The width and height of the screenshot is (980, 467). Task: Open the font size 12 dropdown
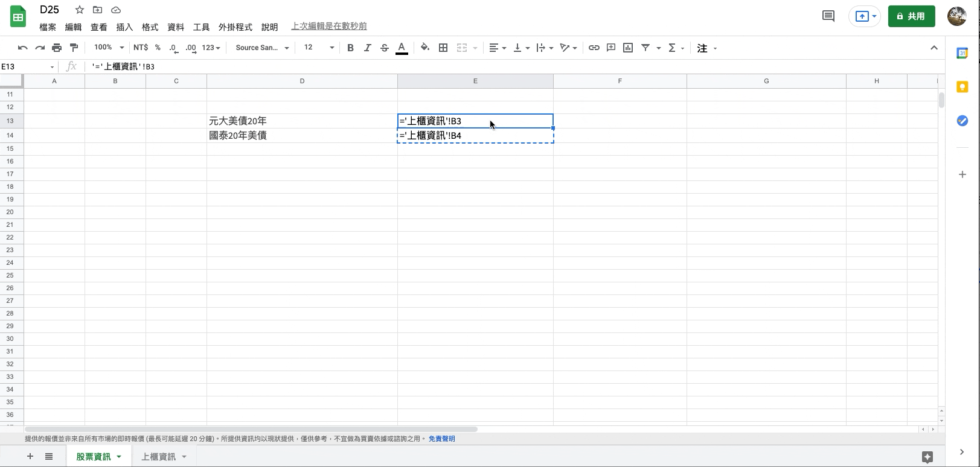(319, 48)
